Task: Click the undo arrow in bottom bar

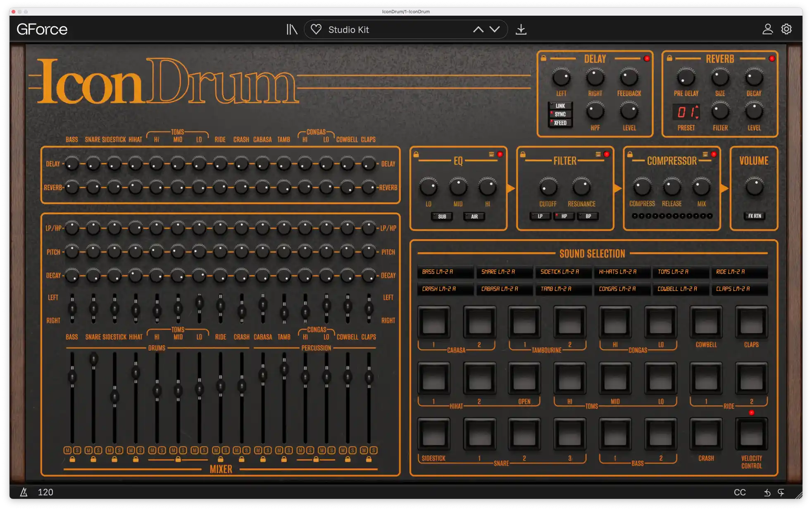Action: [x=767, y=492]
